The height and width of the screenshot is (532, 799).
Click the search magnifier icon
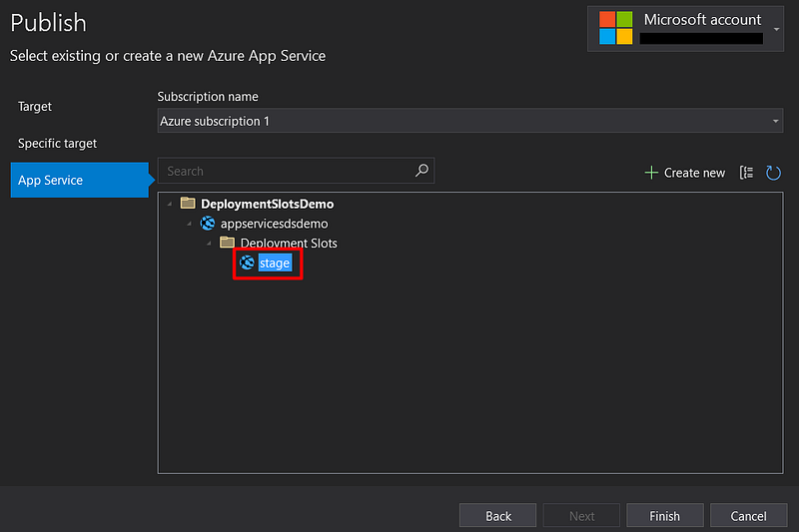point(421,170)
